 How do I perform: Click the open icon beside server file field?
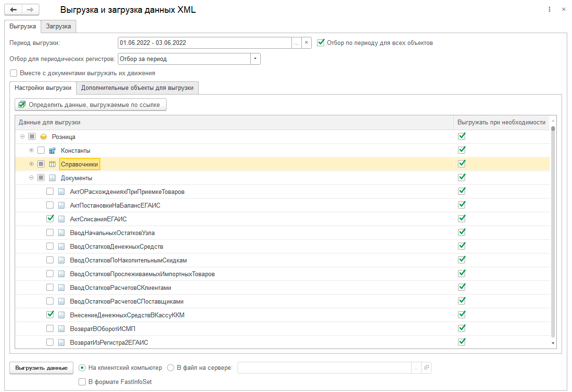click(426, 367)
